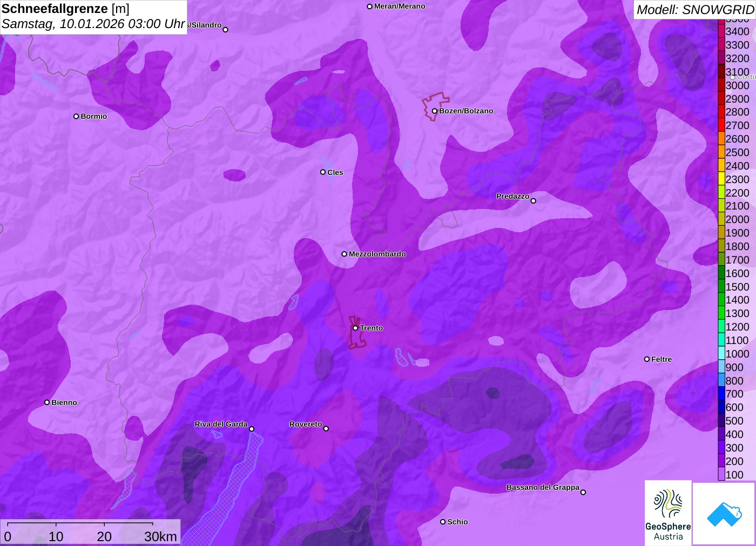This screenshot has width=756, height=546.
Task: Click the Modell: SNOWGRID label
Action: [x=695, y=10]
